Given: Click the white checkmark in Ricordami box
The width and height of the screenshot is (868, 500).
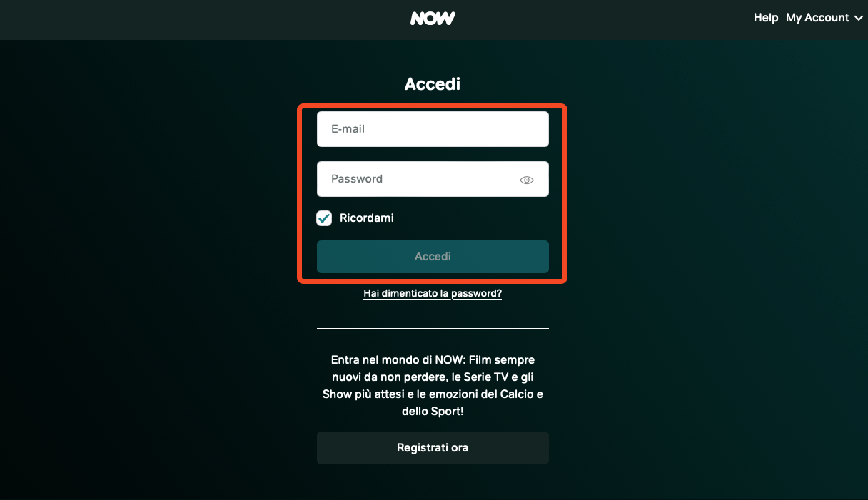Looking at the screenshot, I should coord(324,218).
